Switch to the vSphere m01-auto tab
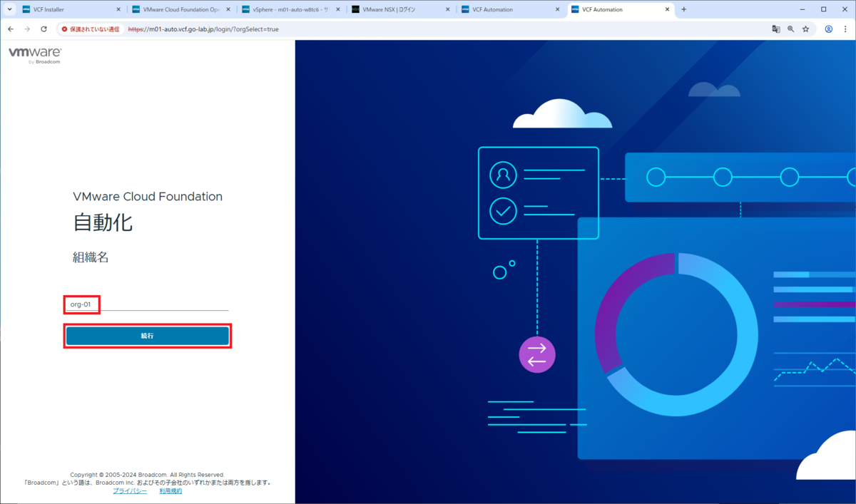Viewport: 856px width, 504px height. coord(290,9)
